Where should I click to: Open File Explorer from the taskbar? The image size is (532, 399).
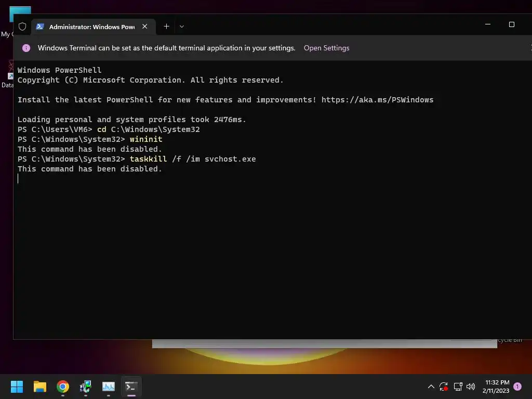[39, 387]
